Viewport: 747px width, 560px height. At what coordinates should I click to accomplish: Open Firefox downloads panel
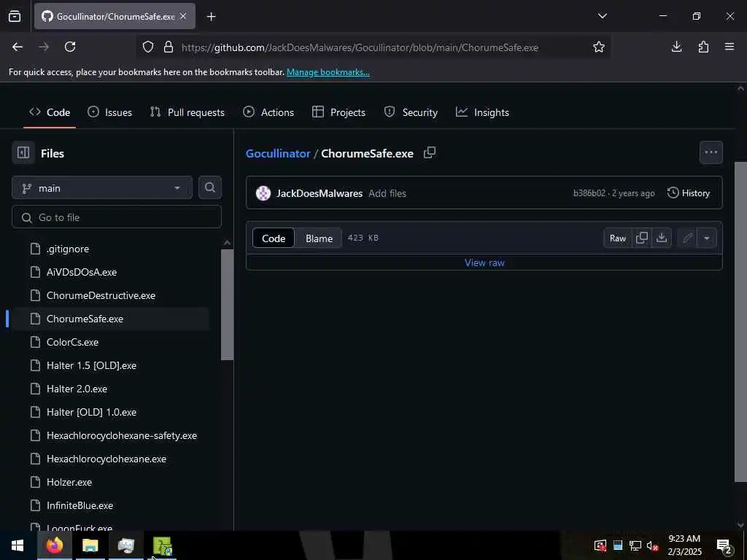pos(676,47)
